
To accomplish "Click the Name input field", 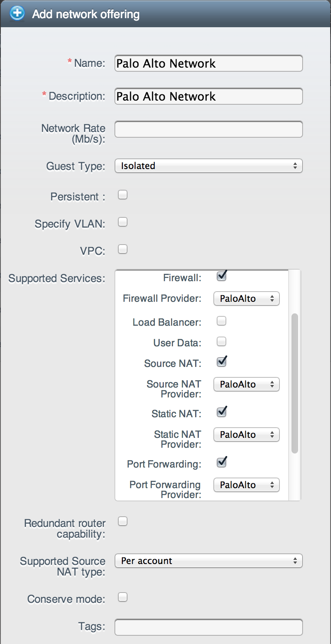I will point(209,63).
